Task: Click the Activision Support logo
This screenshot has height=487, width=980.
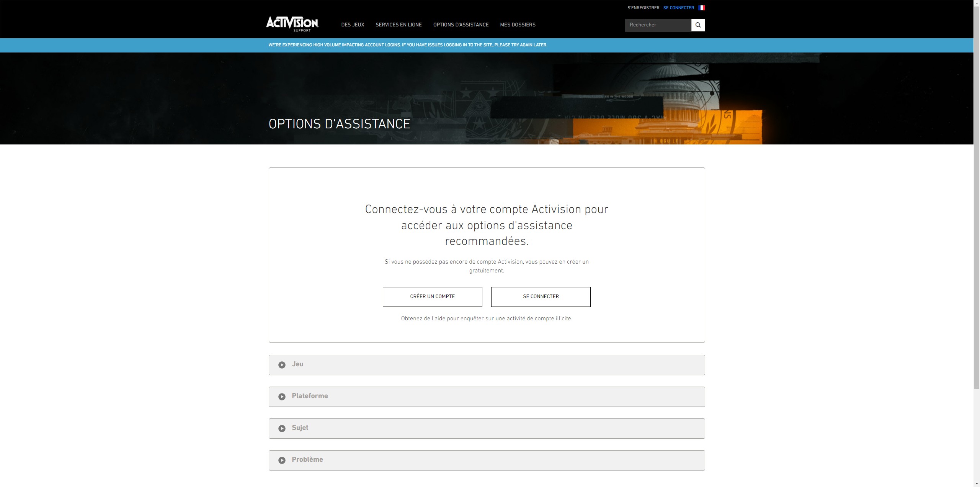Action: tap(292, 24)
